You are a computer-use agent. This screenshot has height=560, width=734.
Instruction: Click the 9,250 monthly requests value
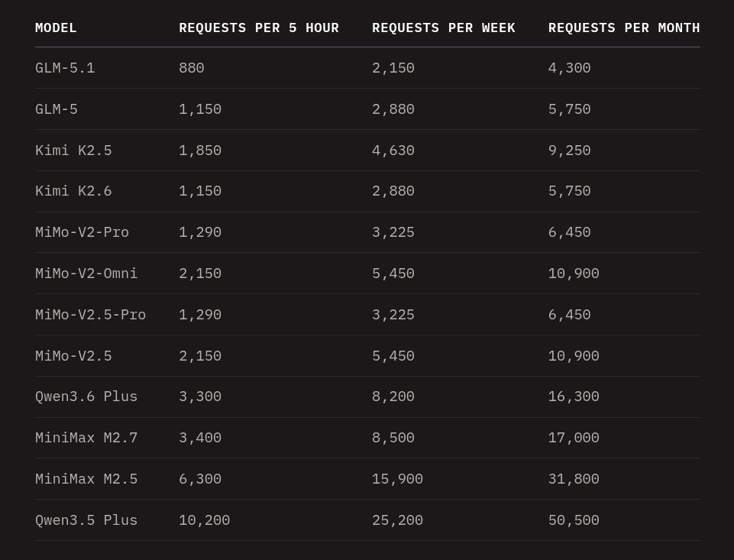pos(569,151)
